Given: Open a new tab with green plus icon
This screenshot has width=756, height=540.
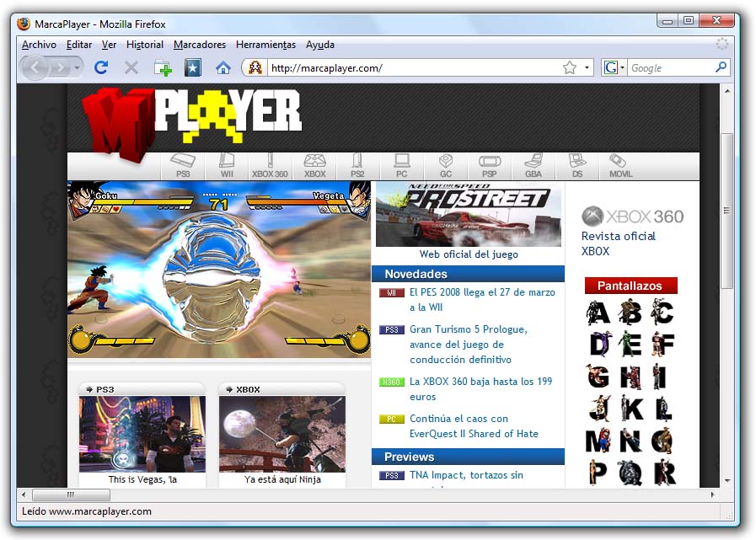Looking at the screenshot, I should pyautogui.click(x=163, y=68).
